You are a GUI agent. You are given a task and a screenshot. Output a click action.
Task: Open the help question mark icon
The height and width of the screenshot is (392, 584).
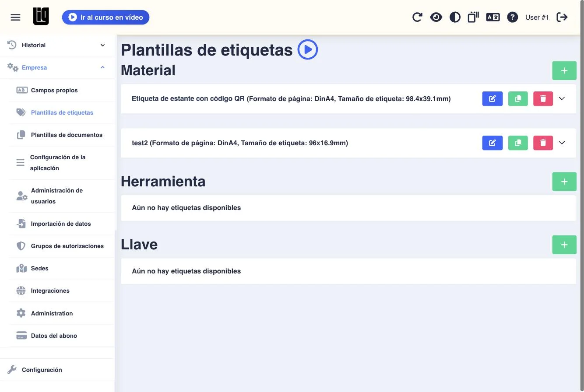click(x=512, y=17)
